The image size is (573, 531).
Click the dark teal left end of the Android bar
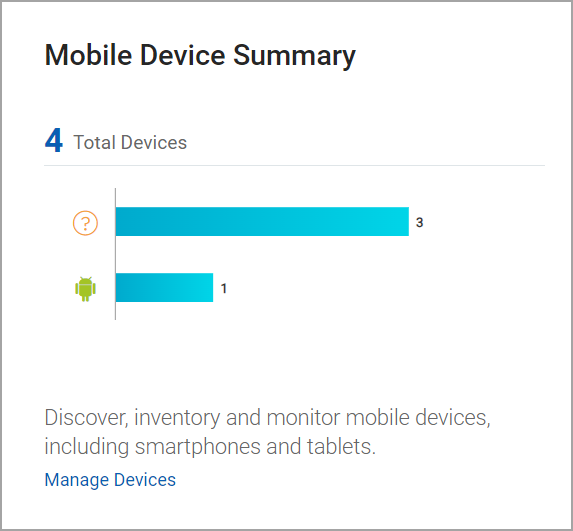[126, 288]
